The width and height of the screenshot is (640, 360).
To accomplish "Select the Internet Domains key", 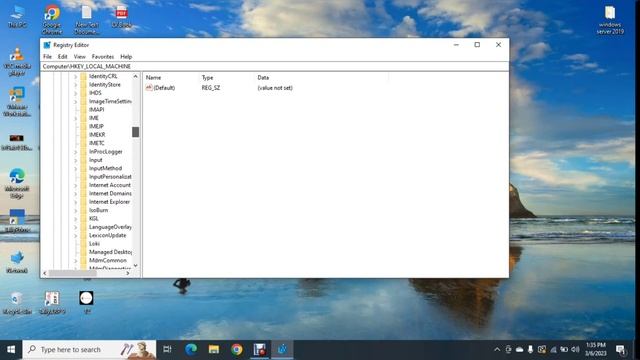I will [110, 193].
